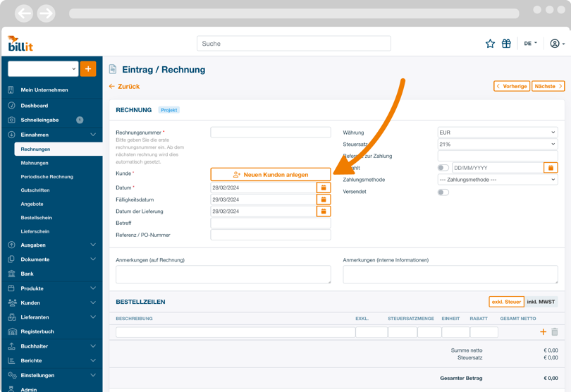Open the Zahlungsmethode dropdown

pyautogui.click(x=497, y=180)
